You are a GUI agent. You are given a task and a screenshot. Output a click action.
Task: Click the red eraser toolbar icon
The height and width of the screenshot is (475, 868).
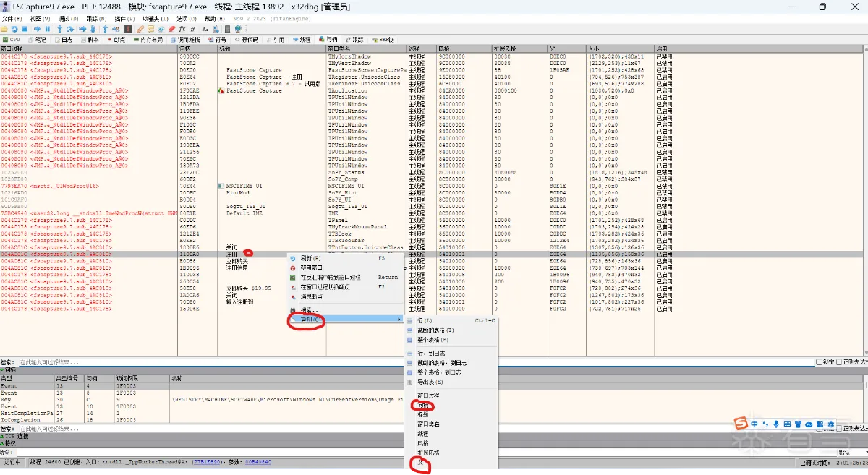point(171,29)
